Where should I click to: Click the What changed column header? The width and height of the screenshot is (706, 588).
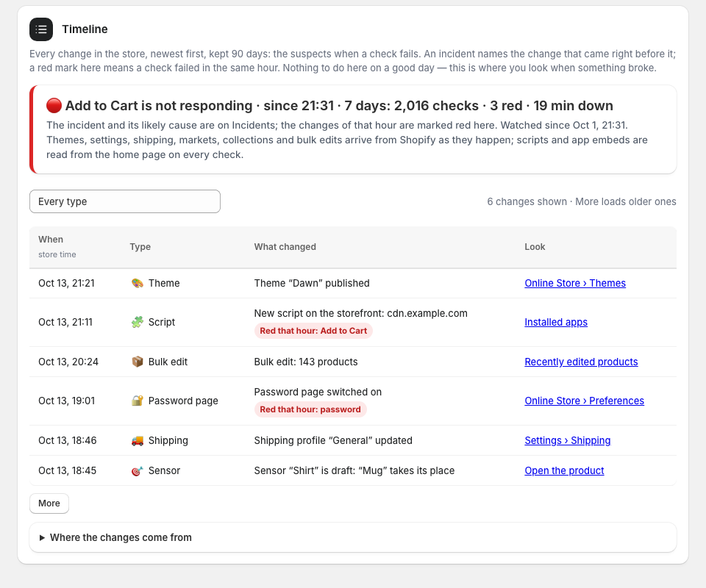285,246
